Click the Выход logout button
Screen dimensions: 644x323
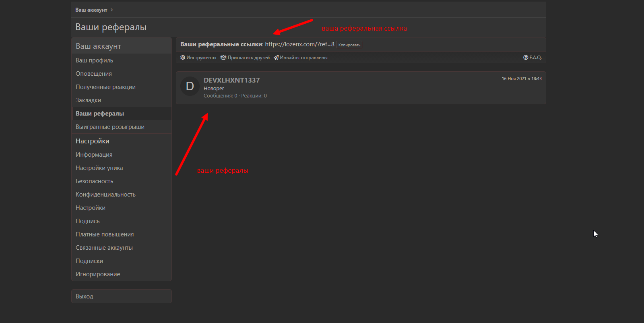click(122, 296)
